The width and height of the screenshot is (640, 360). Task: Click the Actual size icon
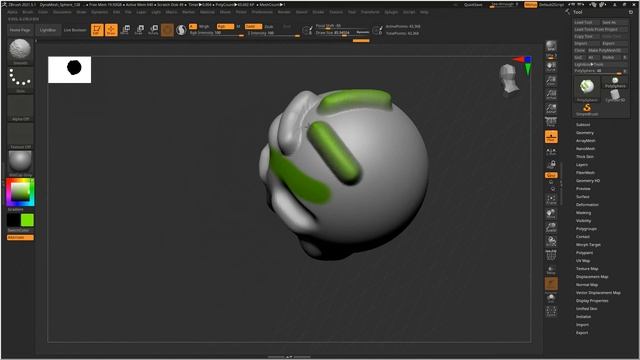point(551,95)
